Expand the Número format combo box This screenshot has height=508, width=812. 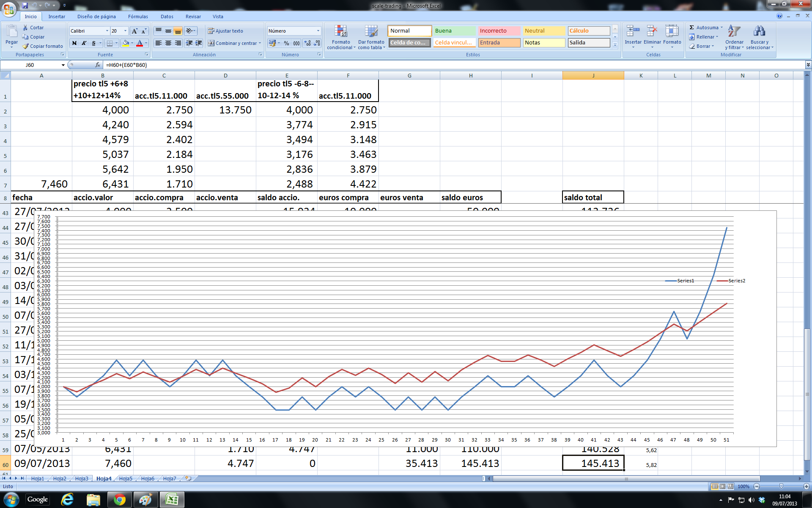tap(318, 31)
